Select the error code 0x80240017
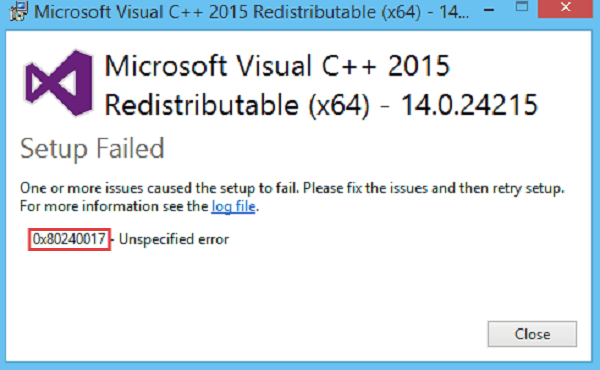The height and width of the screenshot is (370, 600). coord(69,240)
